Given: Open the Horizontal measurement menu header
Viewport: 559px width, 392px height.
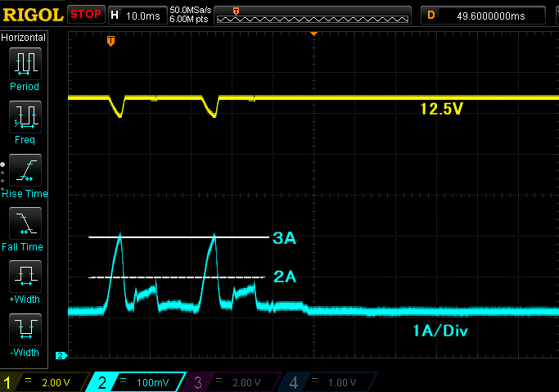Looking at the screenshot, I should pyautogui.click(x=24, y=38).
